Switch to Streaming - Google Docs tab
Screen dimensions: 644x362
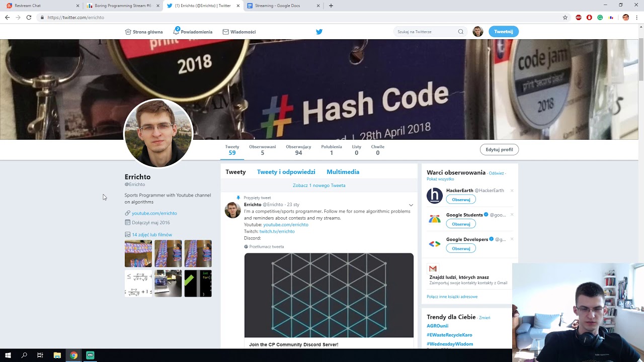[x=284, y=6]
